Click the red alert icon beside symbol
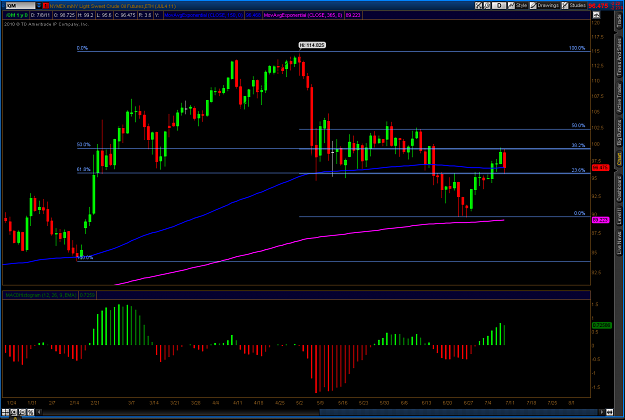The width and height of the screenshot is (625, 420). click(x=46, y=6)
